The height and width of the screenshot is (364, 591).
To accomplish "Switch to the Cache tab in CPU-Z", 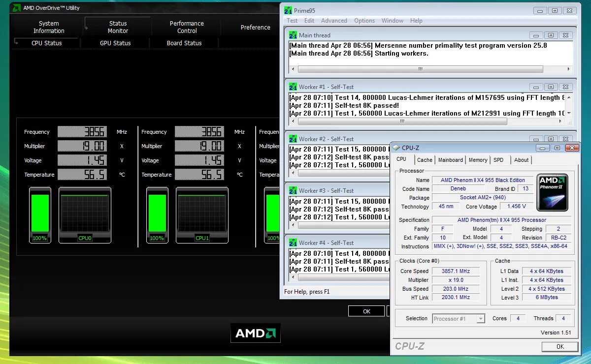I will (x=425, y=160).
